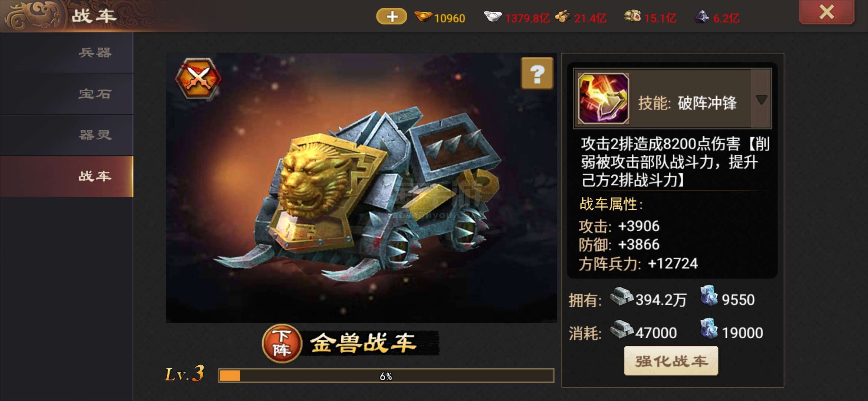Open the question mark help icon
This screenshot has width=868, height=401.
click(537, 74)
